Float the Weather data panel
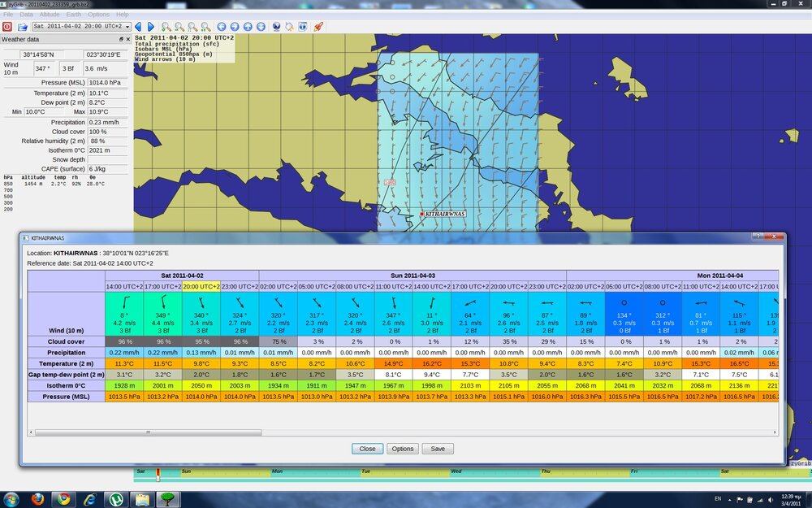Viewport: 812px width, 508px height. [120, 39]
